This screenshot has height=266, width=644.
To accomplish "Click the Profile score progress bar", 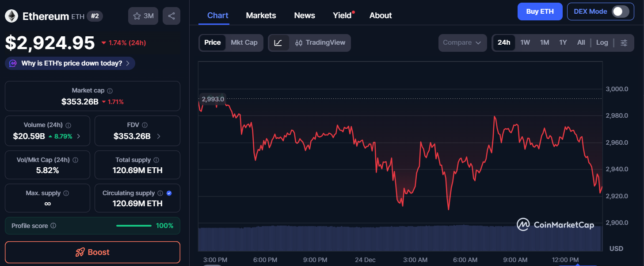I will coord(134,226).
